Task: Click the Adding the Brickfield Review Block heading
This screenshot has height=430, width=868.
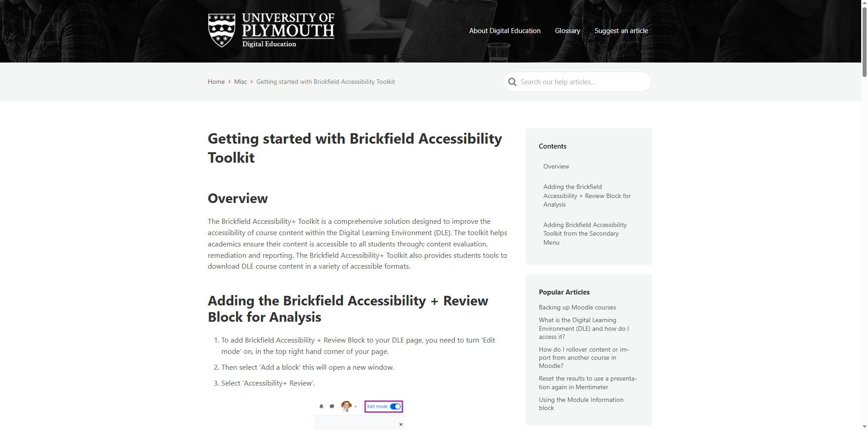Action: point(348,309)
